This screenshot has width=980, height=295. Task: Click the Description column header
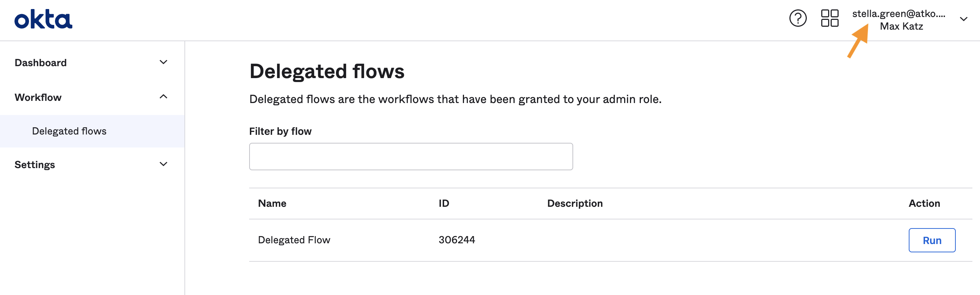[x=575, y=204]
